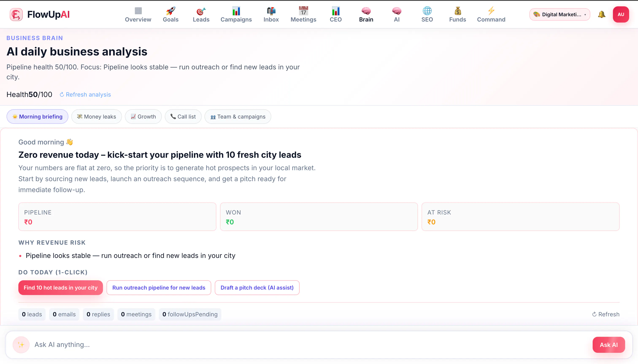Click the Ask AI button
This screenshot has width=638, height=364.
608,345
